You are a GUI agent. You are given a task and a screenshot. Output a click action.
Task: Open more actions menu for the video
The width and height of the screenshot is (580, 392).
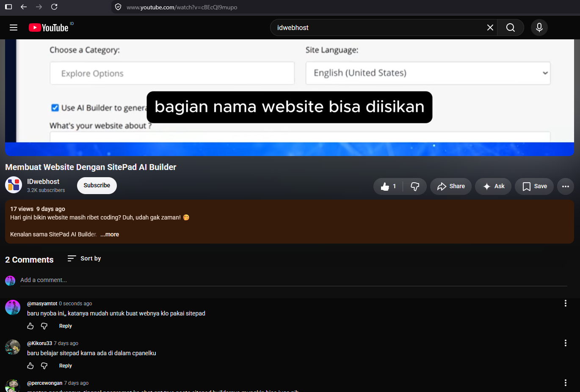tap(566, 186)
